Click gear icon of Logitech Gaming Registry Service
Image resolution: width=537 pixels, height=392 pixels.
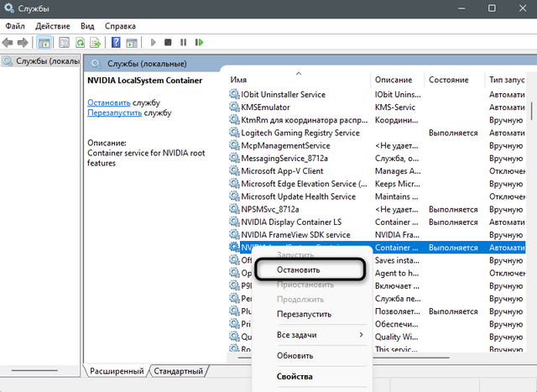point(234,133)
